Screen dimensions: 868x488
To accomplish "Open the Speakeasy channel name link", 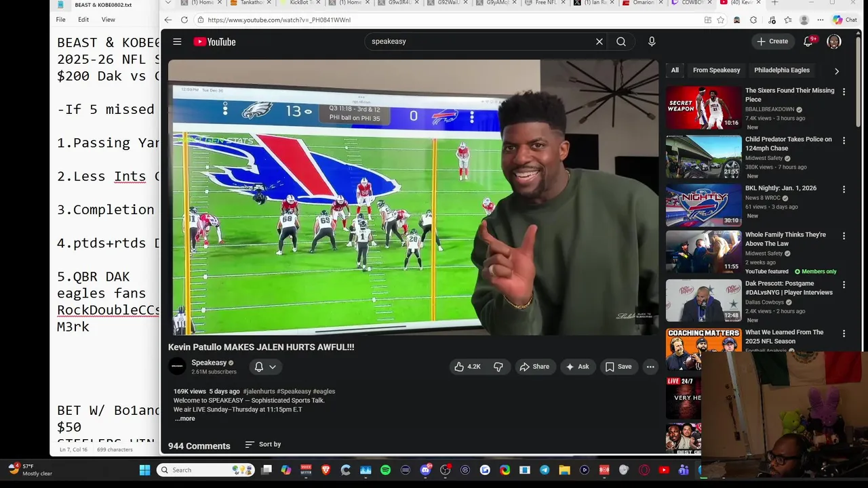I will pyautogui.click(x=209, y=363).
